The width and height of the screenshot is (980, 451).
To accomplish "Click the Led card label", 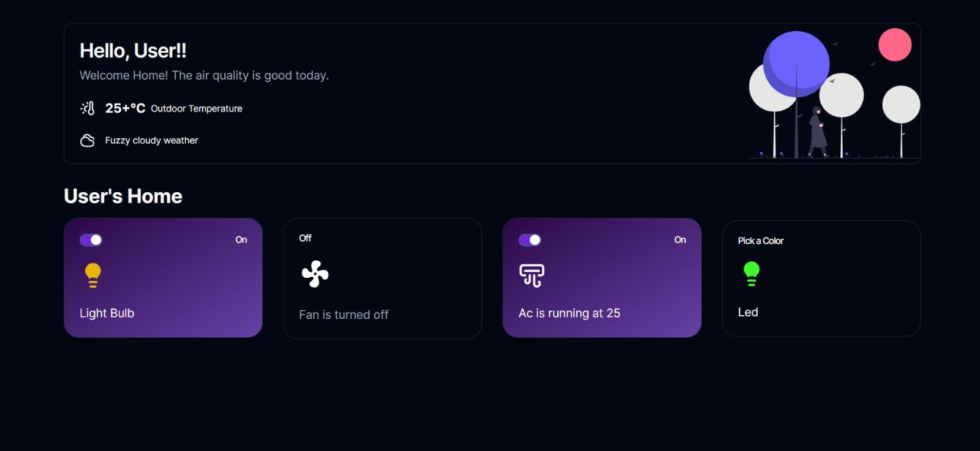I will (x=748, y=312).
